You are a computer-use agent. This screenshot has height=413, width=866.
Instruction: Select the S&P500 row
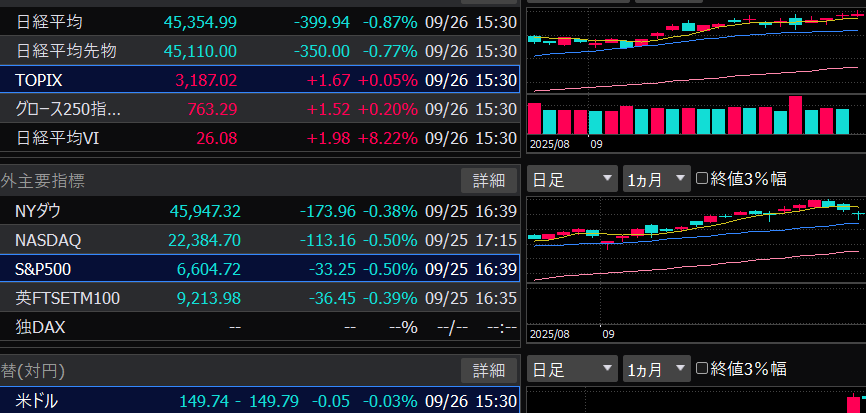pos(260,269)
